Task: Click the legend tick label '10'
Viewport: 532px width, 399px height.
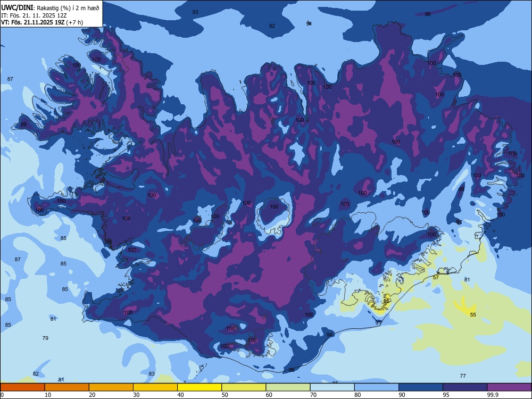Action: coord(48,395)
